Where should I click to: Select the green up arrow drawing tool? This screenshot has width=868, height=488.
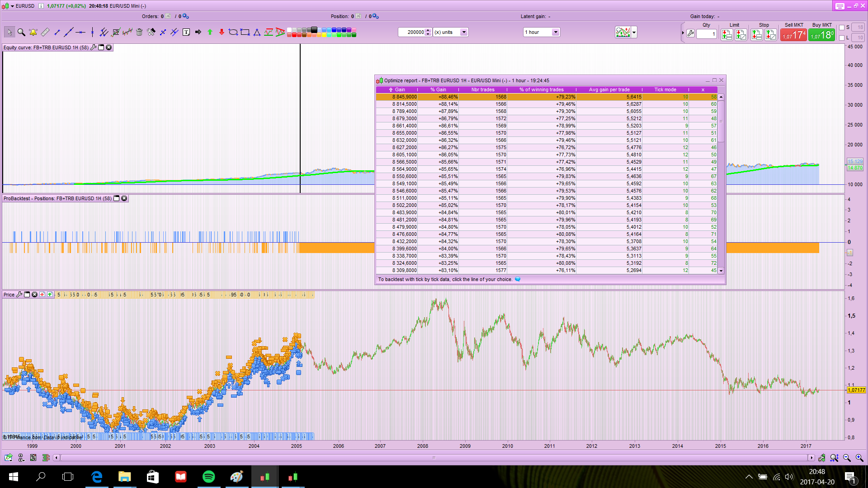click(210, 32)
